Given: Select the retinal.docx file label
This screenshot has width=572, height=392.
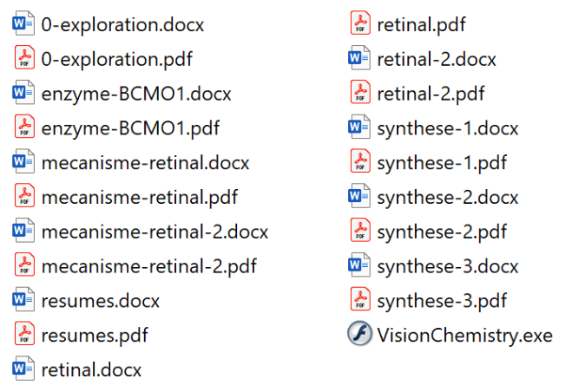Looking at the screenshot, I should point(91,369).
